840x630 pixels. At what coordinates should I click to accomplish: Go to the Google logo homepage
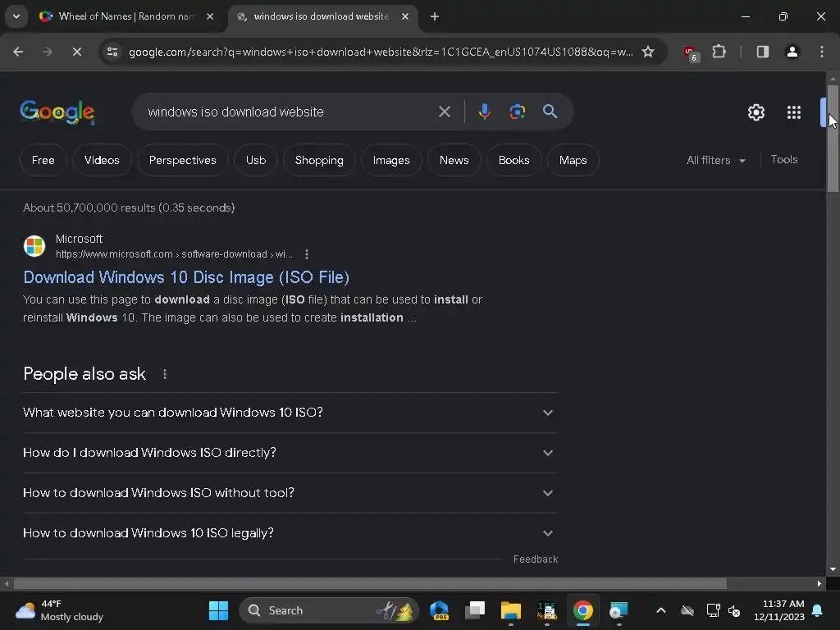tap(57, 112)
